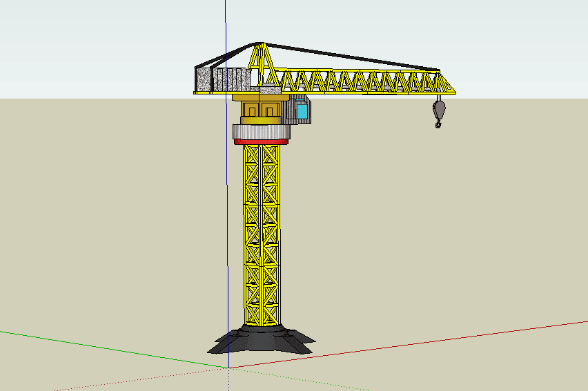Viewport: 588px width, 391px height.
Task: Select the crane's hanging gray hook block
Action: 439,111
